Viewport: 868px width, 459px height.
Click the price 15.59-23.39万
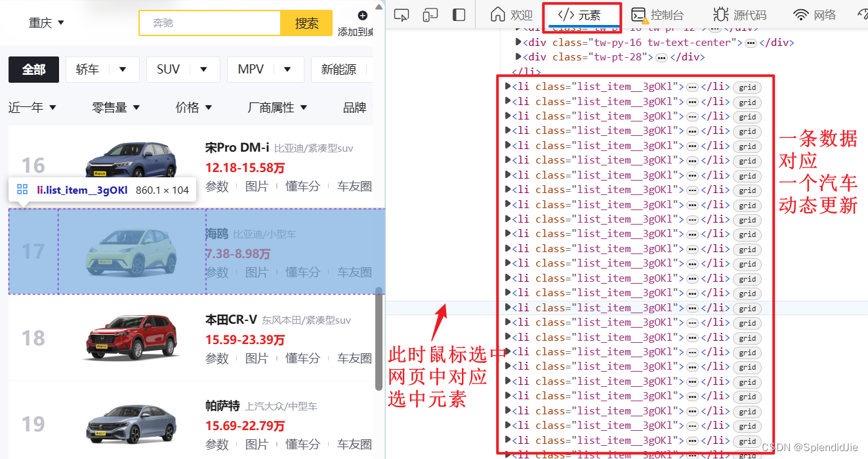[245, 339]
